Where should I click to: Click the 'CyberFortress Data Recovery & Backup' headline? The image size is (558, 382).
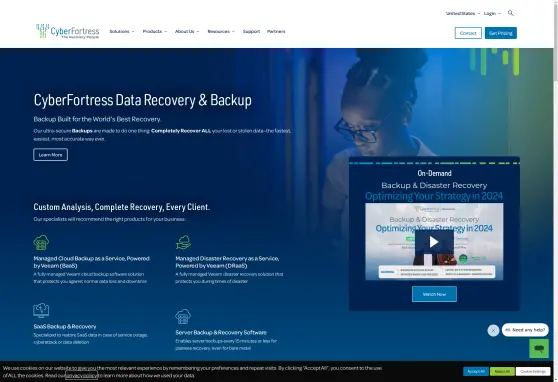142,100
